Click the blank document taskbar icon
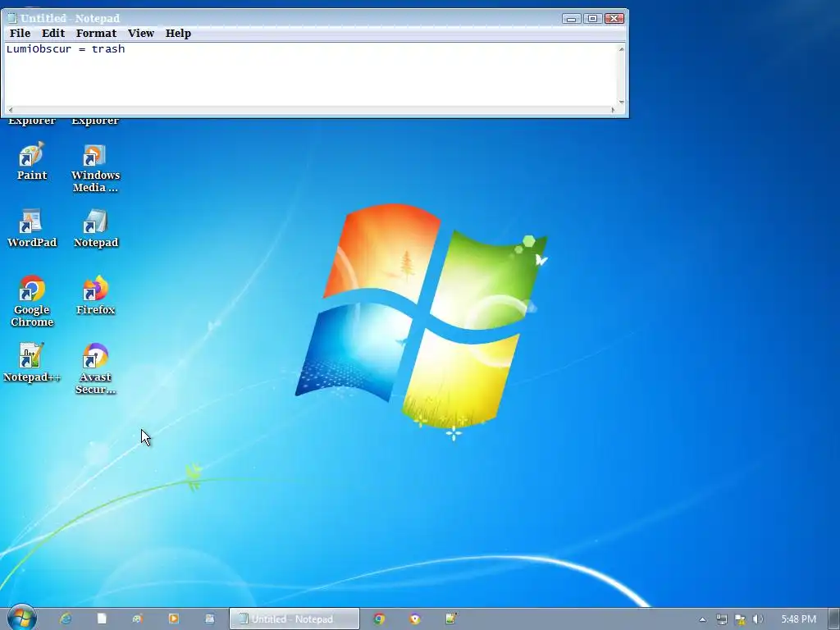The height and width of the screenshot is (630, 840). (101, 619)
